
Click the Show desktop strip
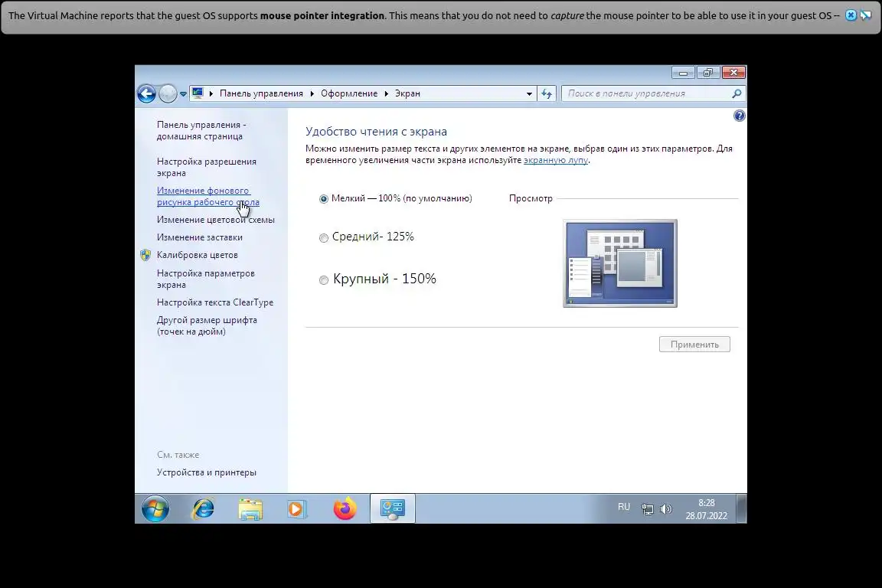click(741, 508)
